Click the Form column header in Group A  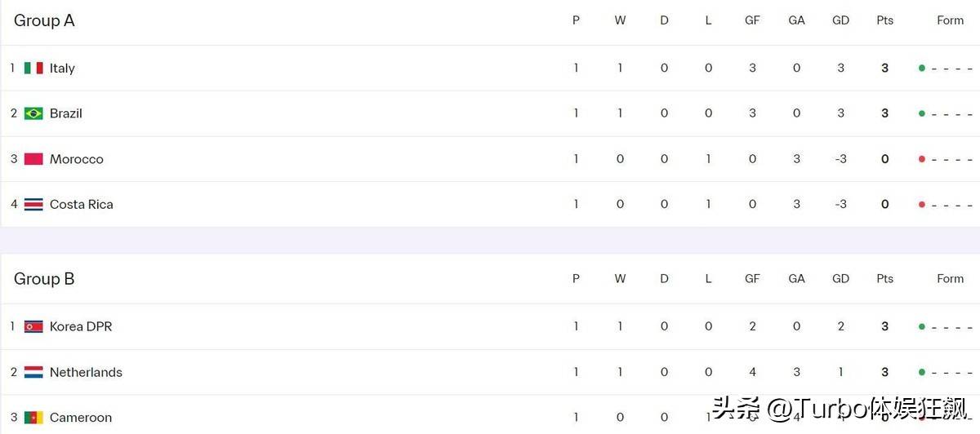(x=950, y=21)
